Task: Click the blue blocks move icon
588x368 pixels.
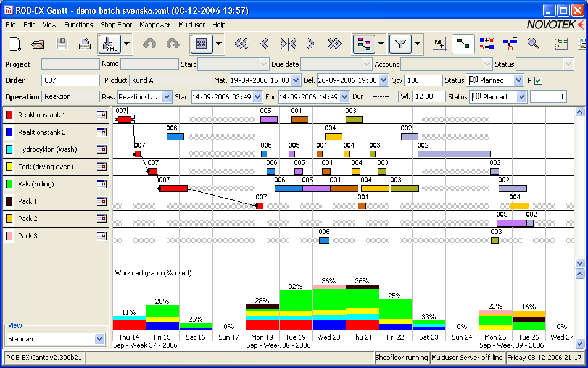Action: click(510, 43)
